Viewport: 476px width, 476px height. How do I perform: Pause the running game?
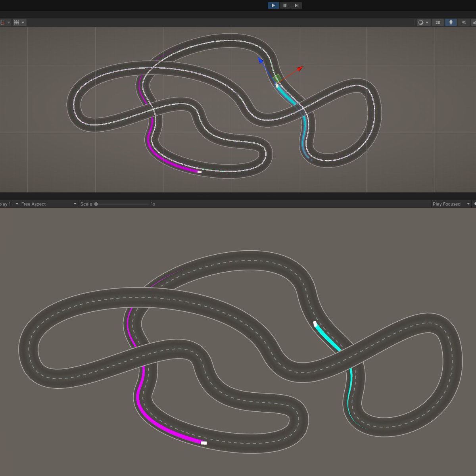285,6
